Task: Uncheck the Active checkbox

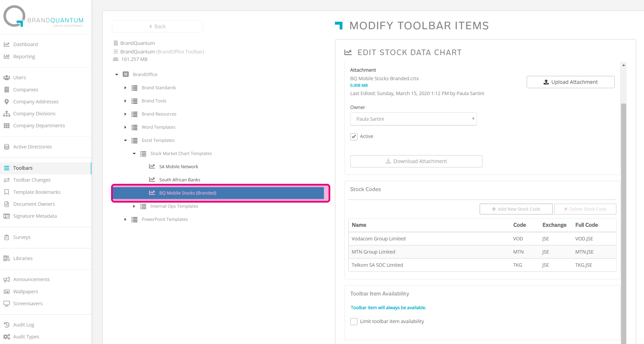Action: [354, 137]
